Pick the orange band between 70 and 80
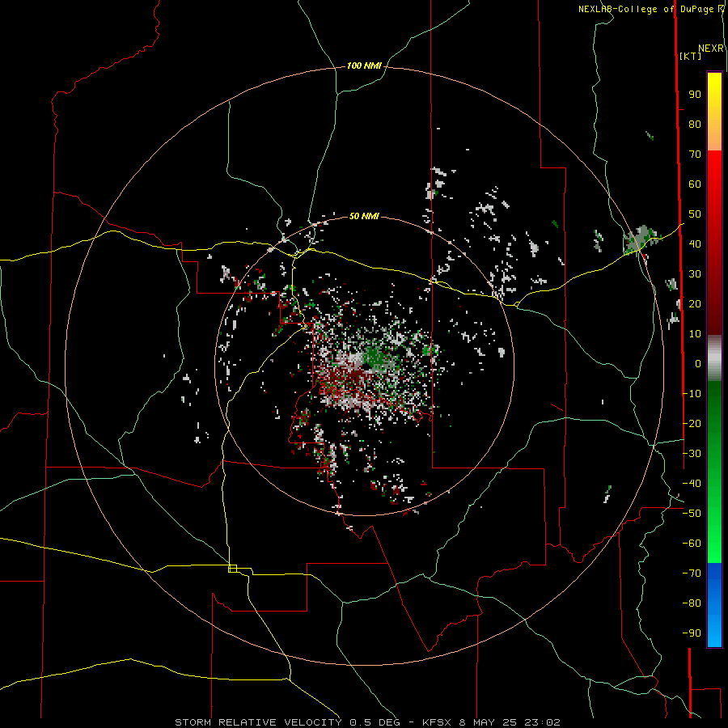 (714, 137)
